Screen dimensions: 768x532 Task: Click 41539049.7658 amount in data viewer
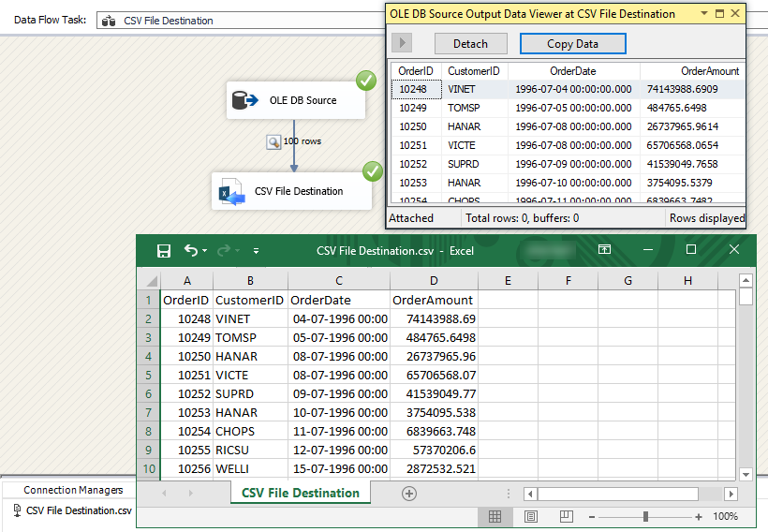(x=682, y=164)
